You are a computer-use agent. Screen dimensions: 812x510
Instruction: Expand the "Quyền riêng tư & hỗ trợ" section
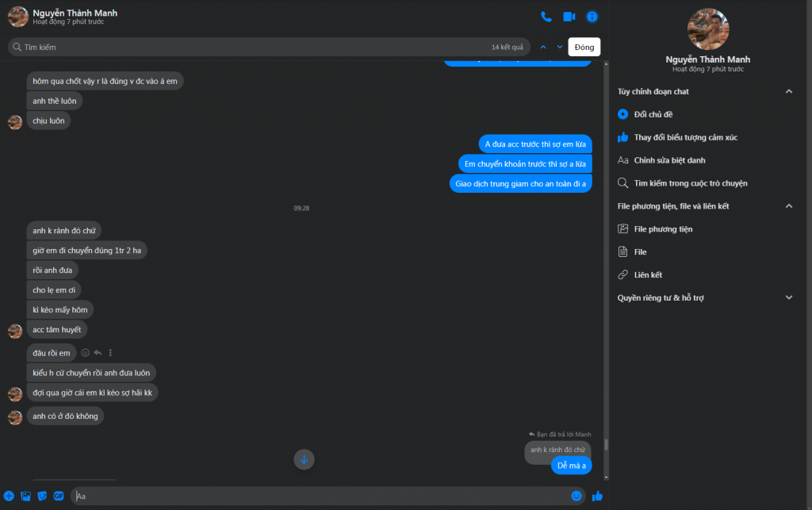click(x=788, y=298)
